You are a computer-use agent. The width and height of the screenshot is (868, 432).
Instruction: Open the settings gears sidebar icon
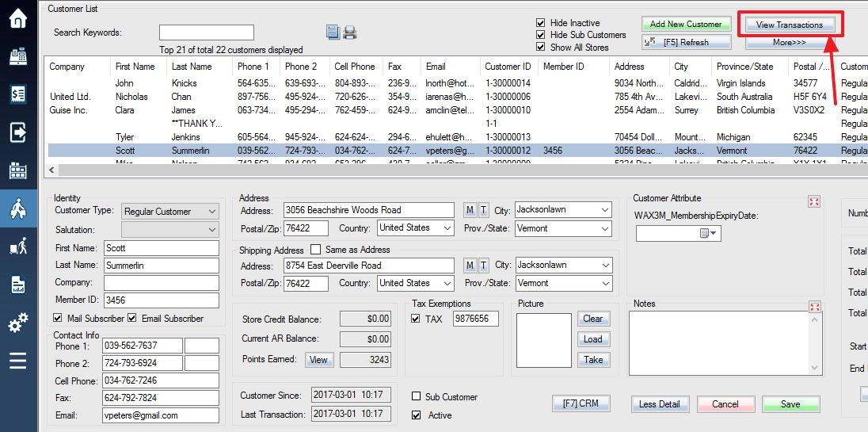click(17, 323)
